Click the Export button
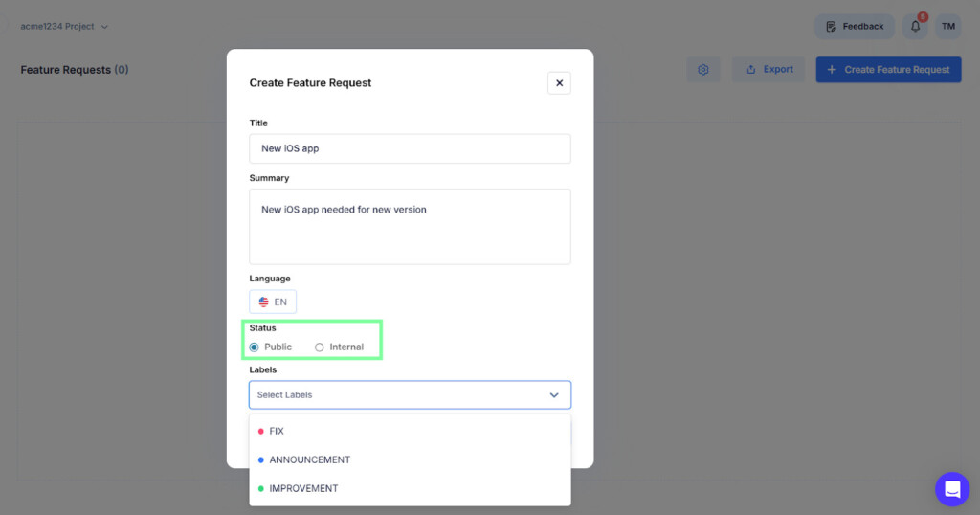This screenshot has width=980, height=515. coord(769,70)
